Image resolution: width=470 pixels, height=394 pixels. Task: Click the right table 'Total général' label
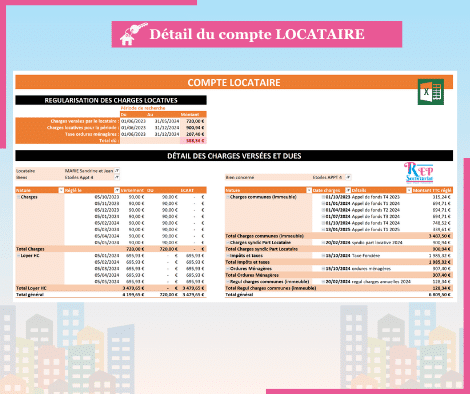click(239, 295)
